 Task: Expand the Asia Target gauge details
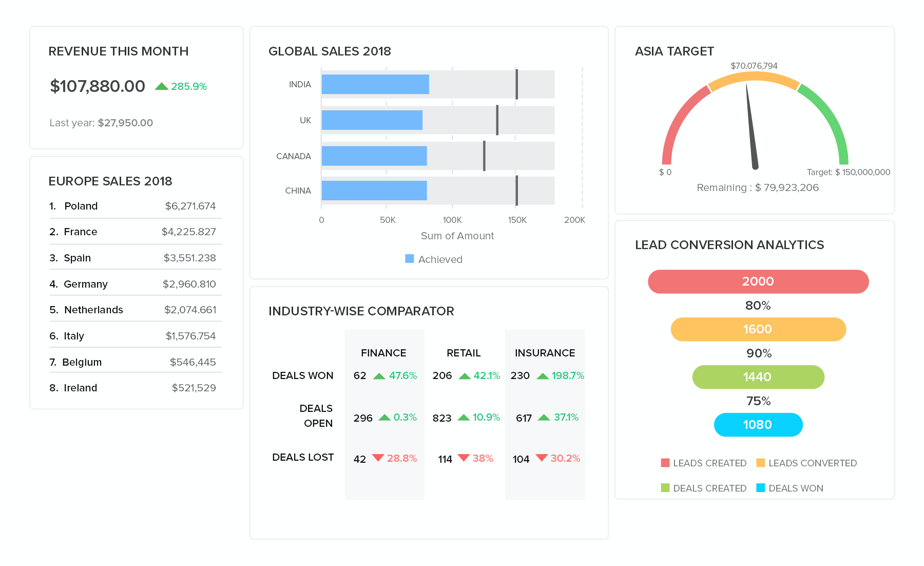(x=674, y=51)
